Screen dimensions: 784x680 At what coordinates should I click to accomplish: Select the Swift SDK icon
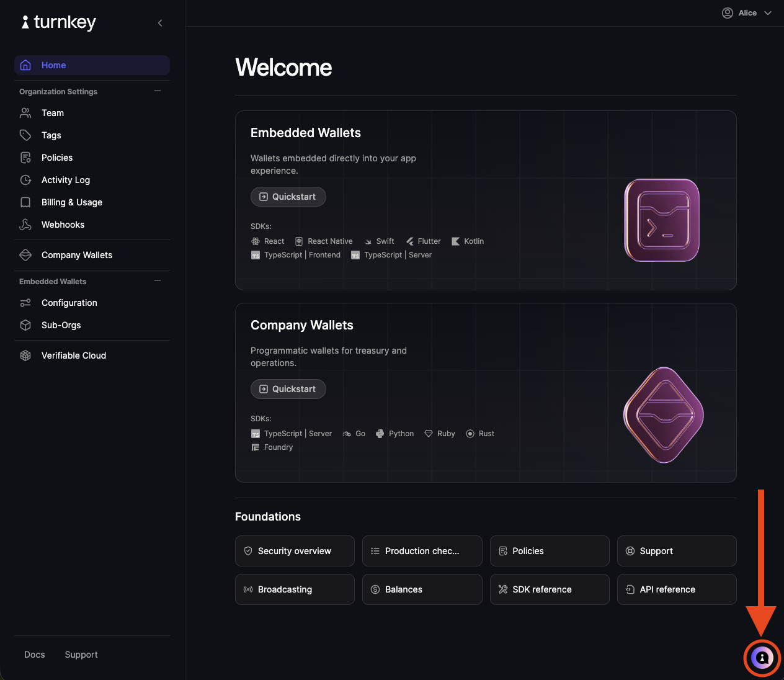click(x=368, y=241)
